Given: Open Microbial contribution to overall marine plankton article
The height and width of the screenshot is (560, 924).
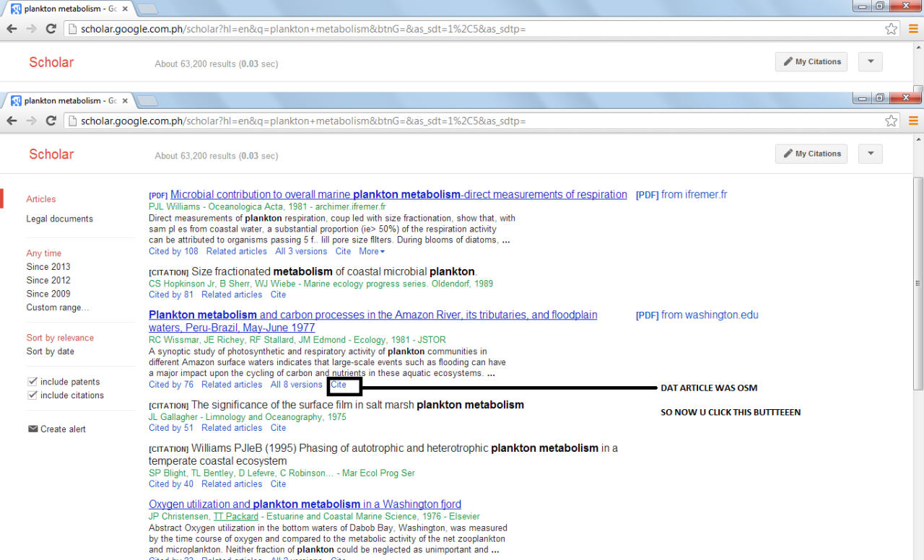Looking at the screenshot, I should [x=398, y=194].
